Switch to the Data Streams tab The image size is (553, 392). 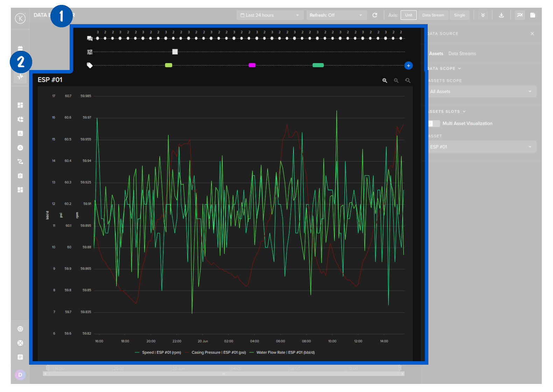pos(462,54)
